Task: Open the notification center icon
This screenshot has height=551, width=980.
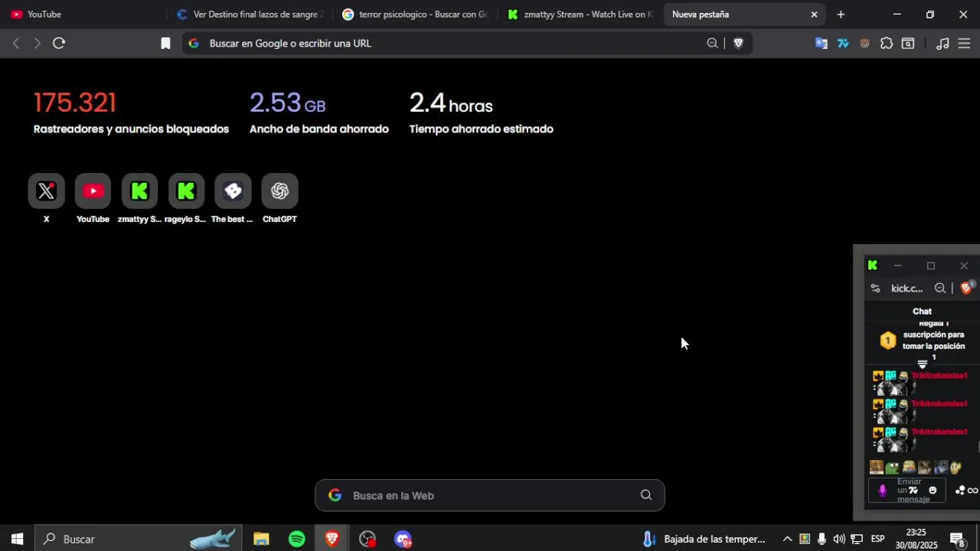Action: click(x=957, y=539)
